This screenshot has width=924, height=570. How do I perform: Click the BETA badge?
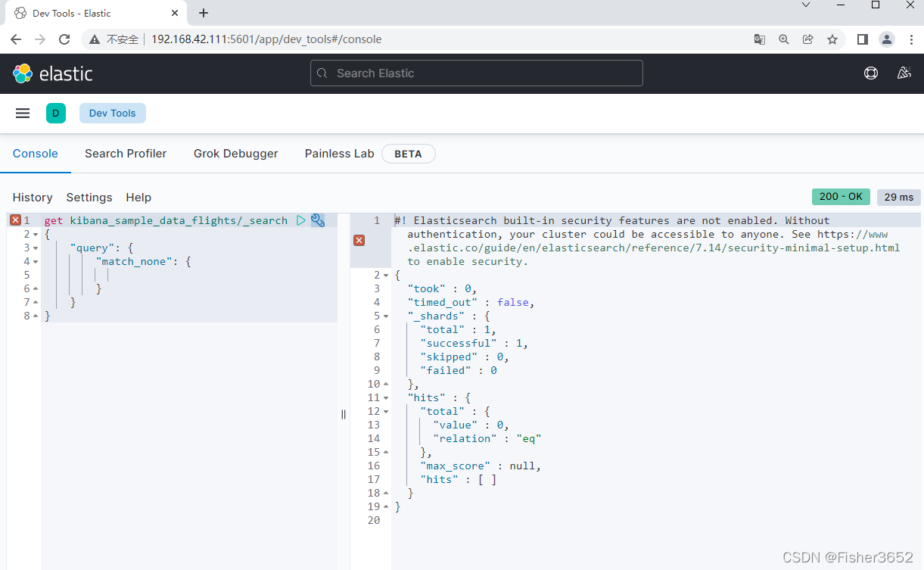click(408, 154)
